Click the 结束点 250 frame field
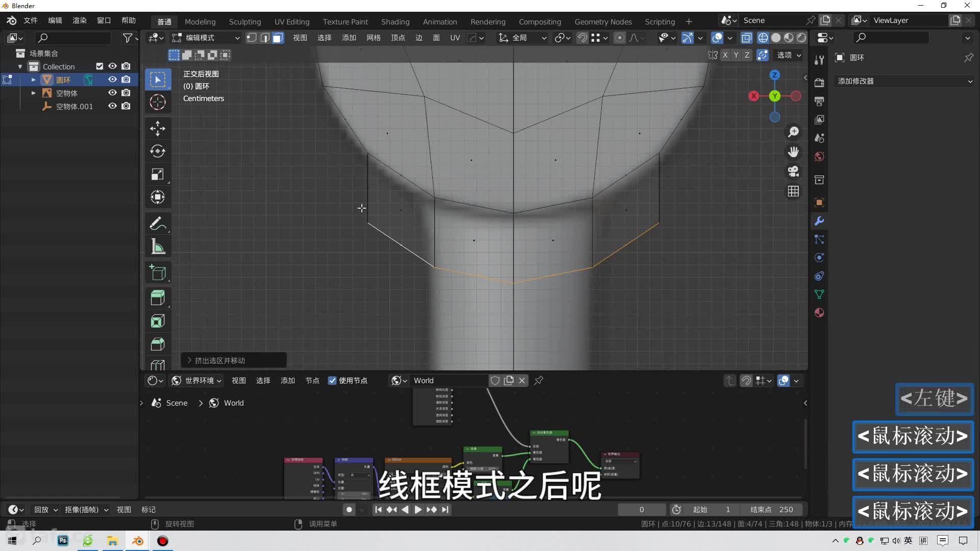The image size is (980, 551). pos(771,510)
